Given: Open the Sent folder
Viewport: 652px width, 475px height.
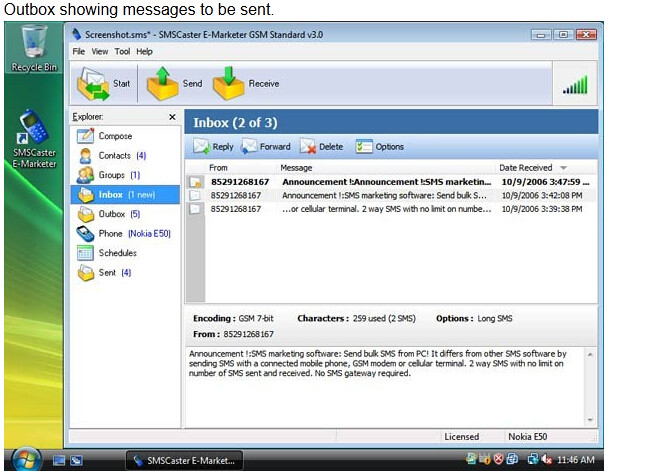Looking at the screenshot, I should 106,272.
